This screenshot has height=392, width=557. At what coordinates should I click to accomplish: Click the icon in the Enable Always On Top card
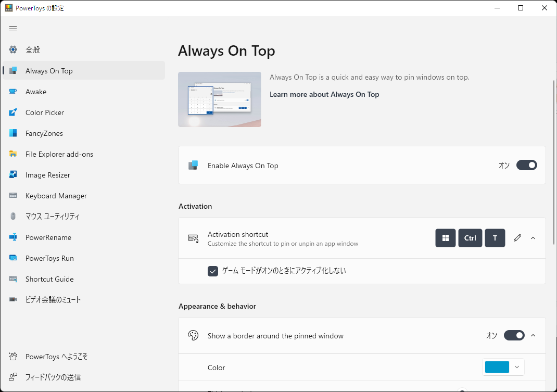pos(193,165)
